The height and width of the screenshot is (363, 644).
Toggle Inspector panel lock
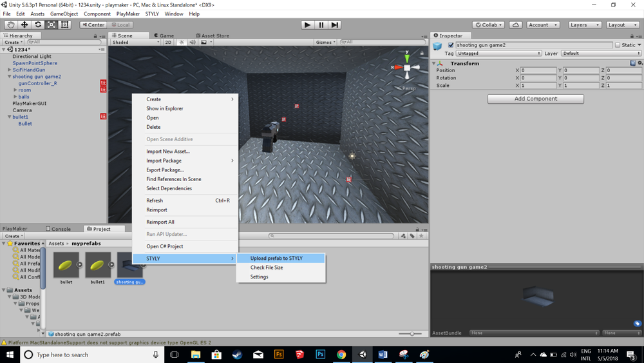(x=632, y=35)
